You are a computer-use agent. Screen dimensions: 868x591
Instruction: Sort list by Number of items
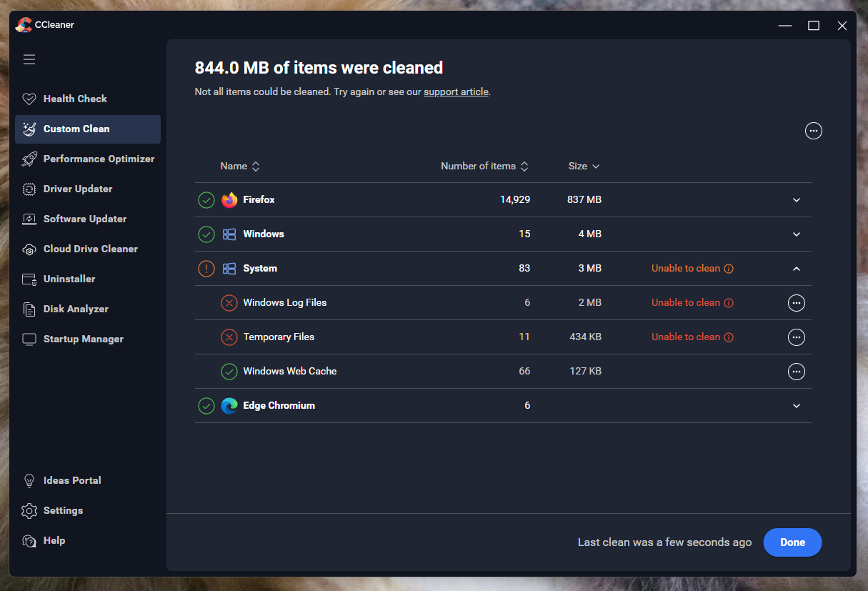click(x=484, y=167)
